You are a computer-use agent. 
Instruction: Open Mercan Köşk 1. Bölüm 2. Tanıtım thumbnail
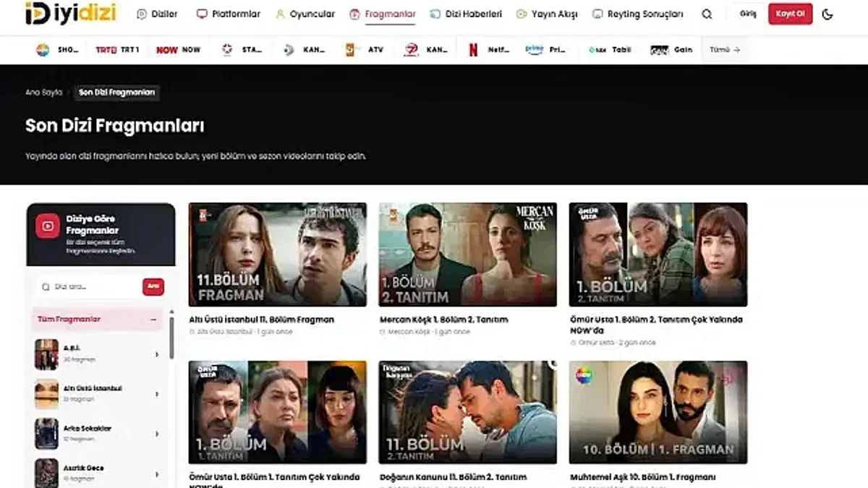tap(468, 254)
